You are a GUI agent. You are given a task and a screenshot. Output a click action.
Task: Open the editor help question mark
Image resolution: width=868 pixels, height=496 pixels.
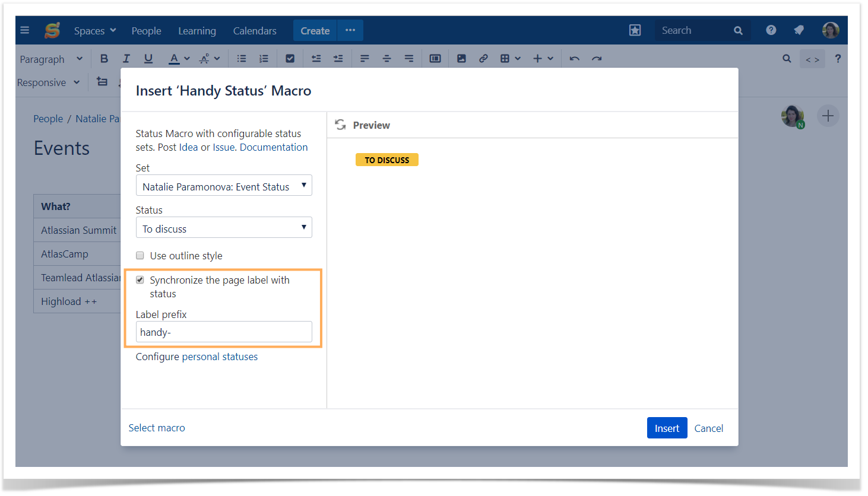[x=838, y=58]
